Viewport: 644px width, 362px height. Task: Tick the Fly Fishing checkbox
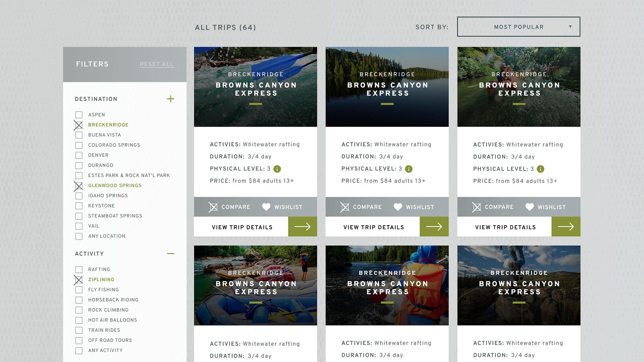click(79, 290)
